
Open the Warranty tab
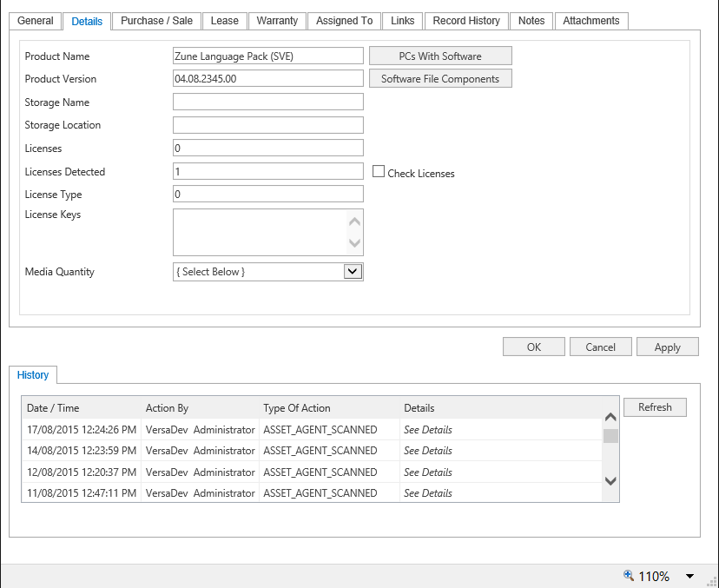(x=277, y=21)
